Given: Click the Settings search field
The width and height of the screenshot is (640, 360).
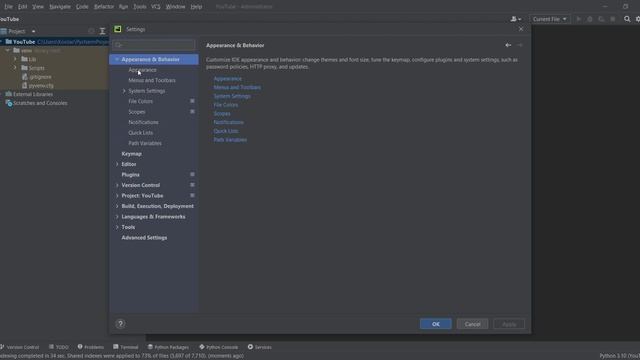Looking at the screenshot, I should (154, 45).
